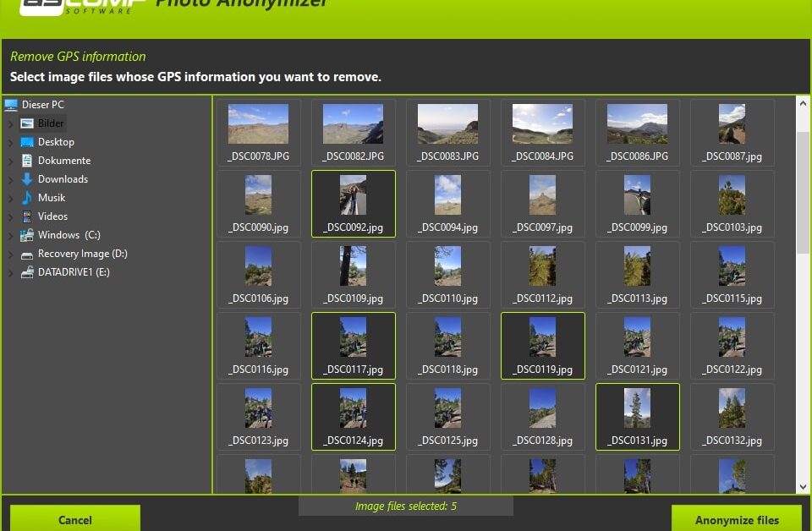Expand the Windows (C:) tree node

[x=9, y=234]
